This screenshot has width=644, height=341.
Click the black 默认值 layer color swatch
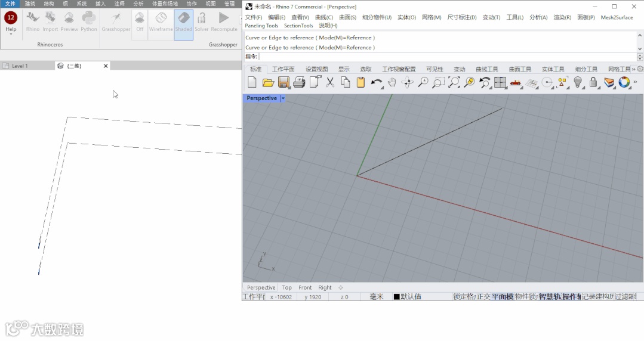pos(397,297)
